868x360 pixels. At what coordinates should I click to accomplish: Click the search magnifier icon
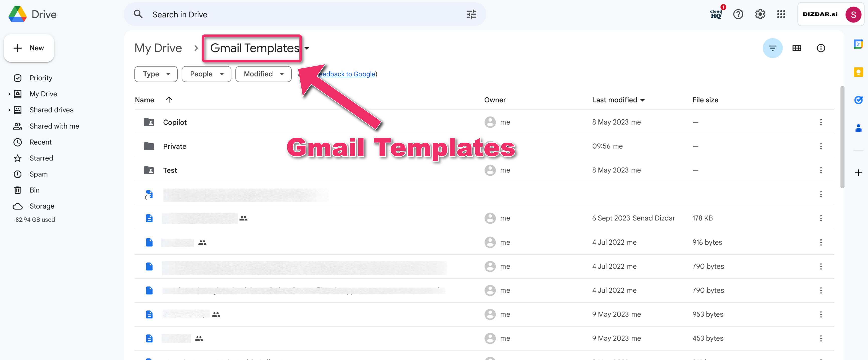point(138,14)
